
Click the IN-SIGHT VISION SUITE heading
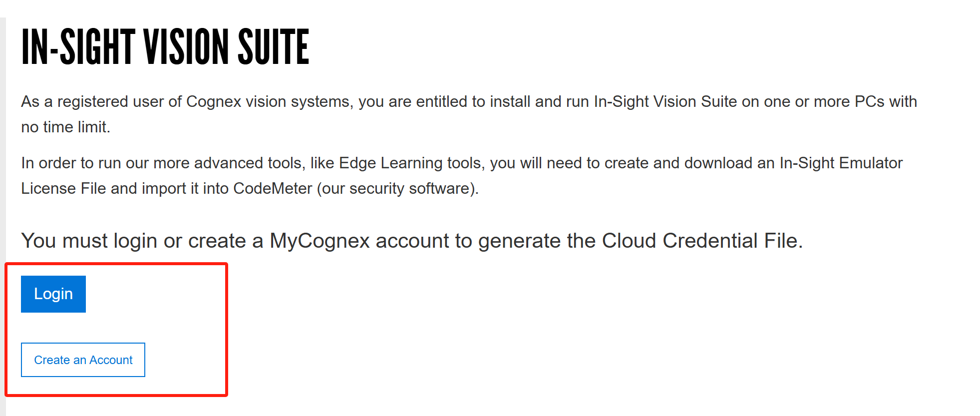tap(165, 47)
